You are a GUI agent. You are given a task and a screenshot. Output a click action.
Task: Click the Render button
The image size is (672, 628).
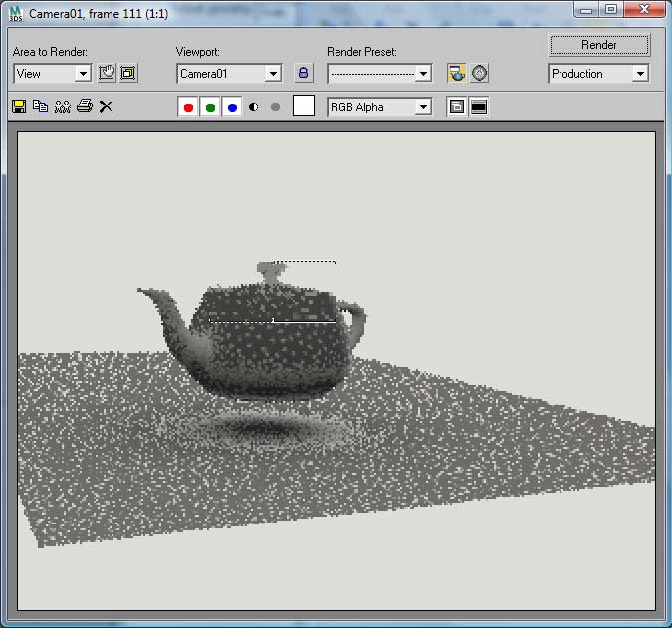[599, 45]
